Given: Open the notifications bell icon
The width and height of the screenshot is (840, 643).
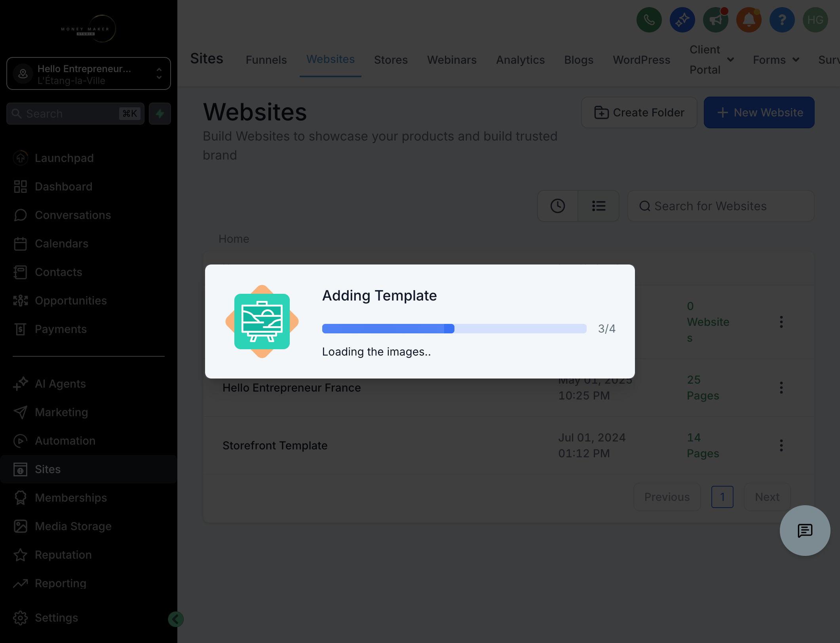Looking at the screenshot, I should click(x=749, y=20).
